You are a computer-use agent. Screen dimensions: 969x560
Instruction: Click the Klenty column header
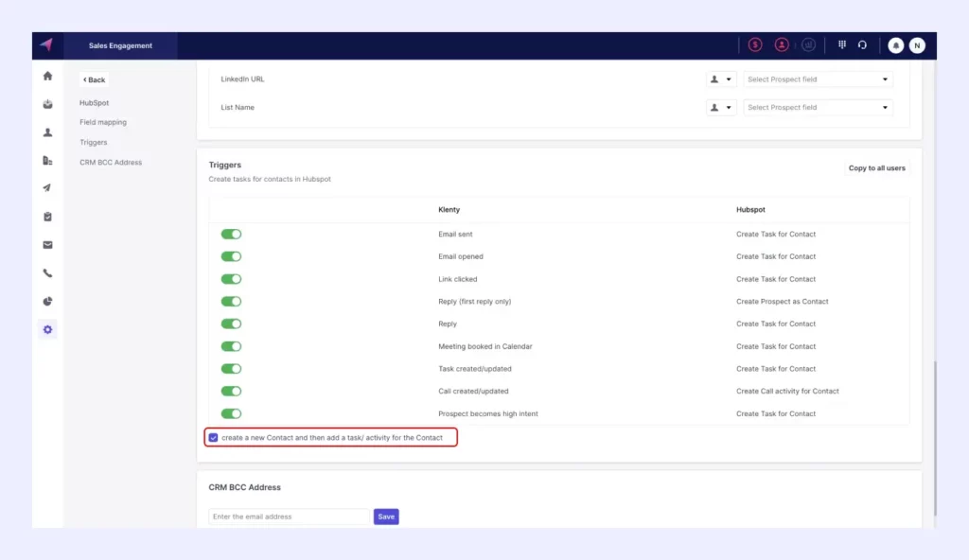pyautogui.click(x=449, y=210)
